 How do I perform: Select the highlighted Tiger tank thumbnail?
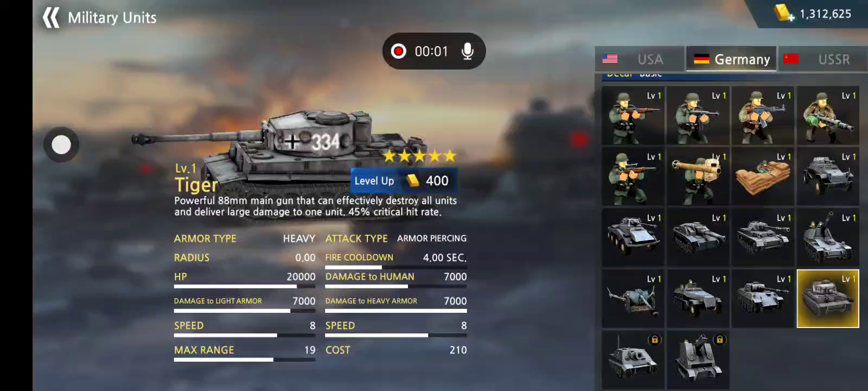pyautogui.click(x=827, y=299)
